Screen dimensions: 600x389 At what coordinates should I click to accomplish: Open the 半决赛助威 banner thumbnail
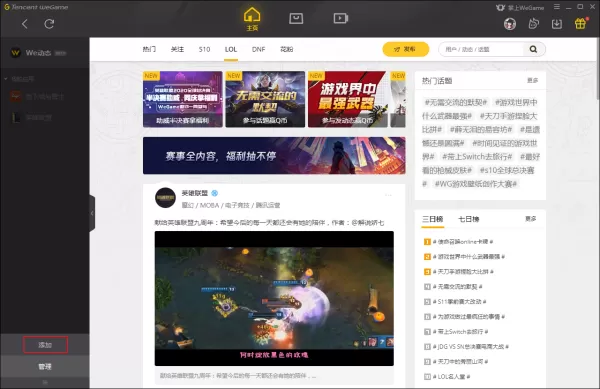[183, 99]
